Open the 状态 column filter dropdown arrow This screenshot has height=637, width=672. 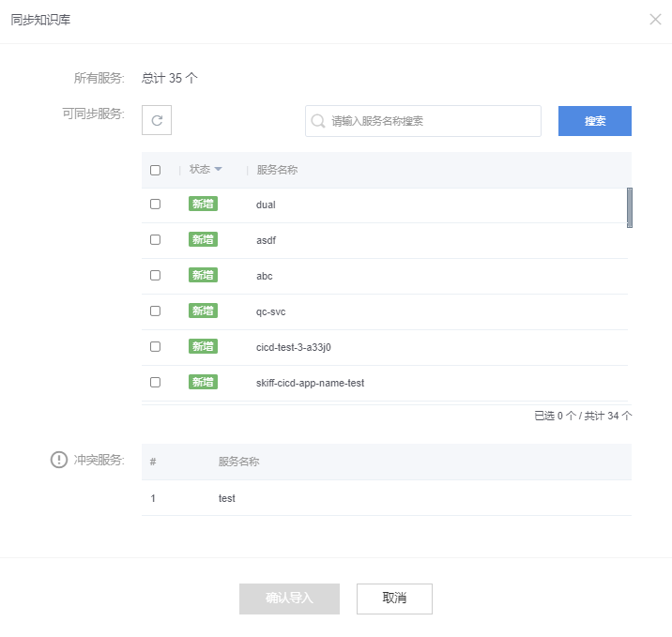click(219, 170)
